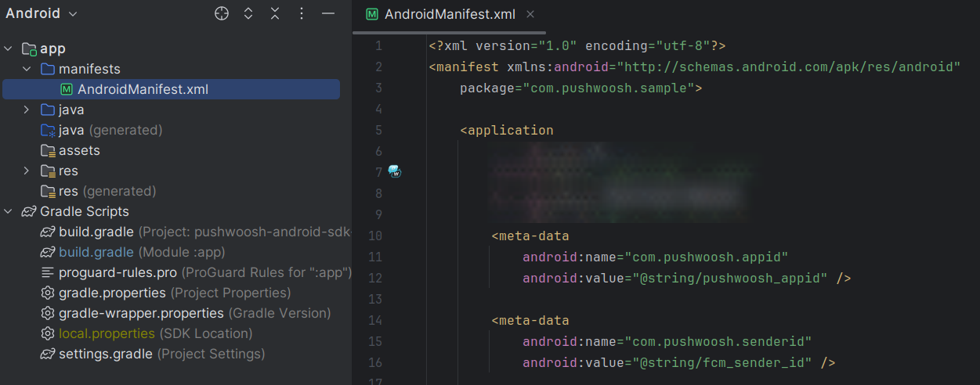Click the manifests folder icon
The image size is (980, 385).
click(48, 69)
